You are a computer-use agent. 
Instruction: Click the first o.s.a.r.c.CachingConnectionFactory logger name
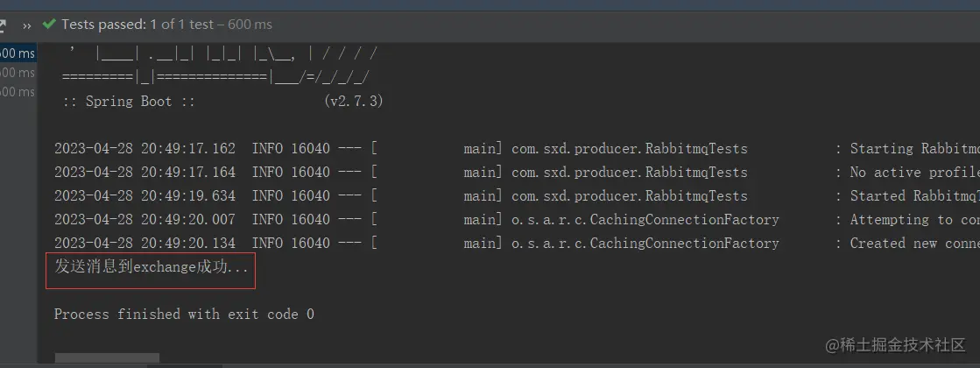point(645,220)
